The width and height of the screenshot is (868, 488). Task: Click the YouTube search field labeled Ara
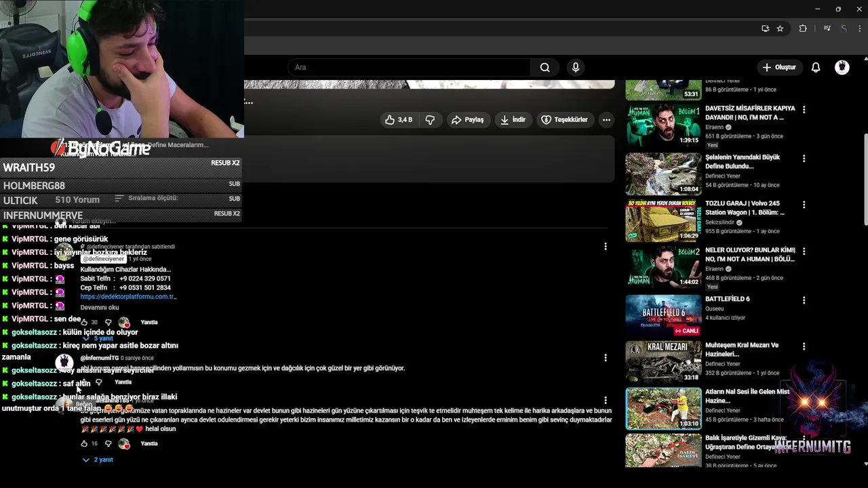coord(410,67)
